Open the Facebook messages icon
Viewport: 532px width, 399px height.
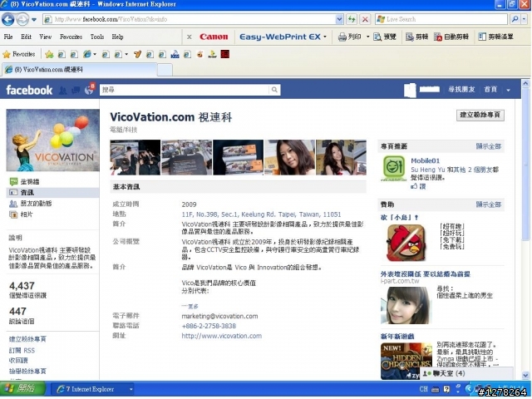[76, 91]
